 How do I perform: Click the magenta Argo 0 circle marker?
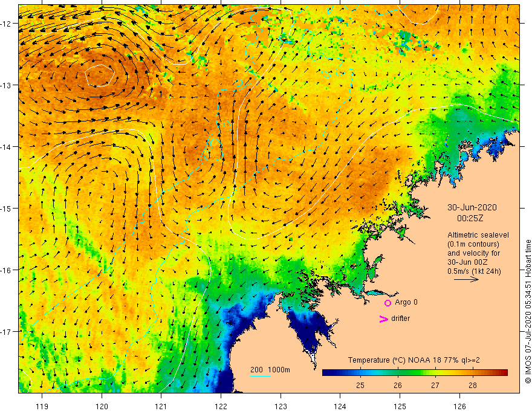tap(388, 303)
